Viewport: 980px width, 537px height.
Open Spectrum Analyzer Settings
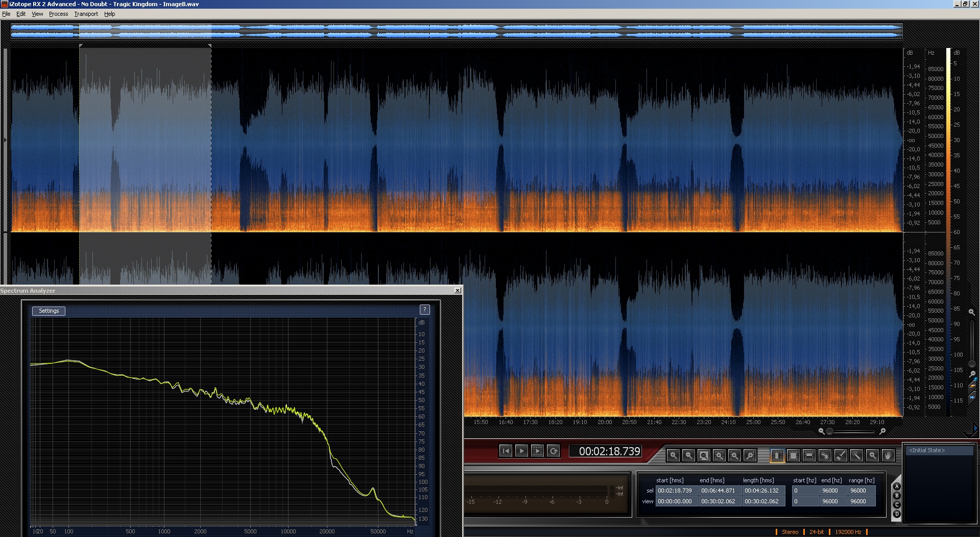[49, 311]
